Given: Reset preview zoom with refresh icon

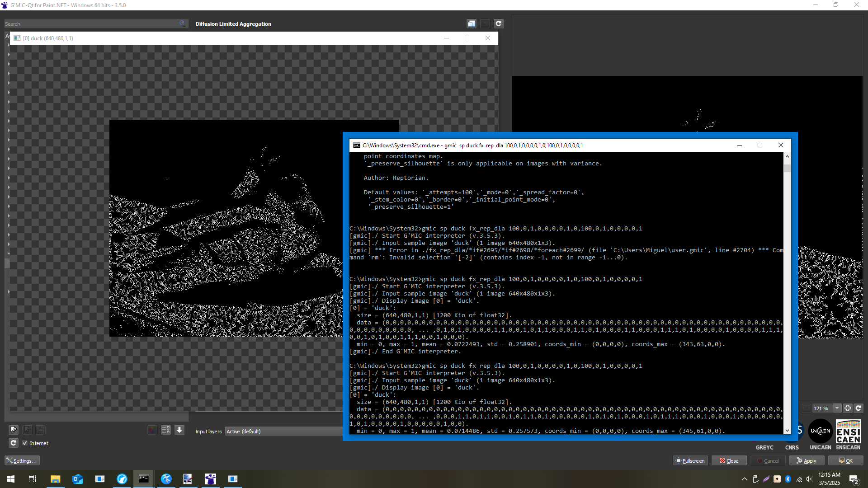Looking at the screenshot, I should [859, 408].
